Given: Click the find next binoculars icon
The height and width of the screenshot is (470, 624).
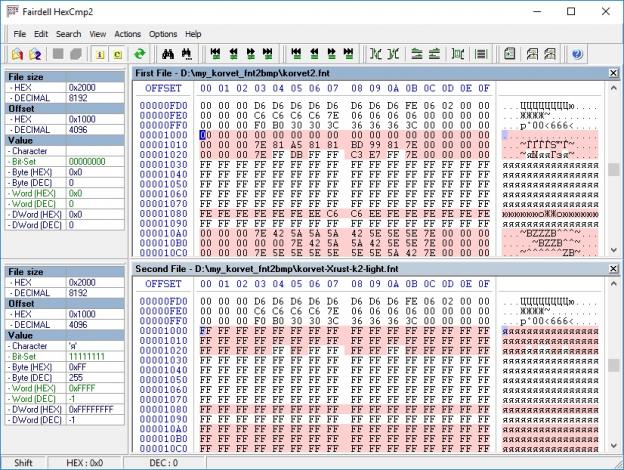Looking at the screenshot, I should (186, 54).
